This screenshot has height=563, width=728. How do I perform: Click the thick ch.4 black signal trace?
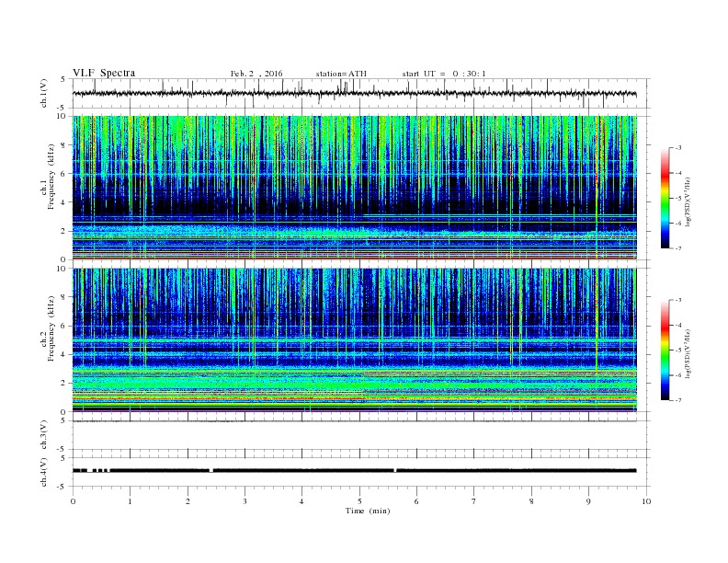(x=354, y=471)
